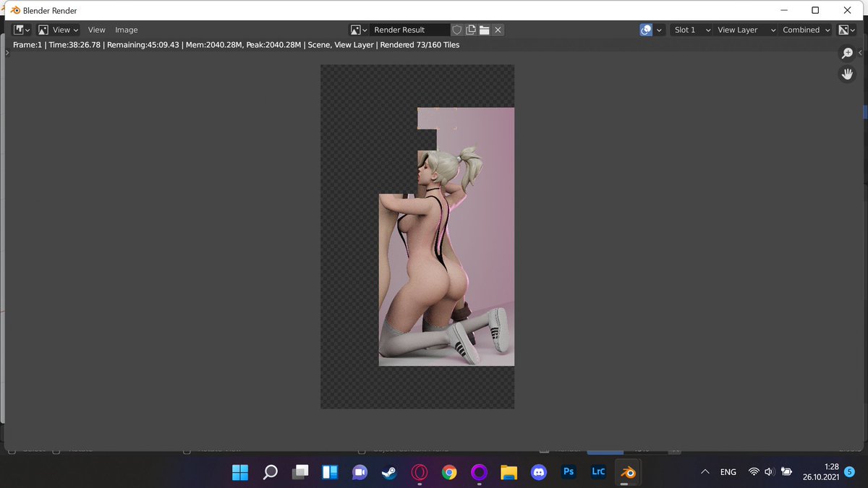
Task: Switch to Google Chrome
Action: (x=449, y=472)
